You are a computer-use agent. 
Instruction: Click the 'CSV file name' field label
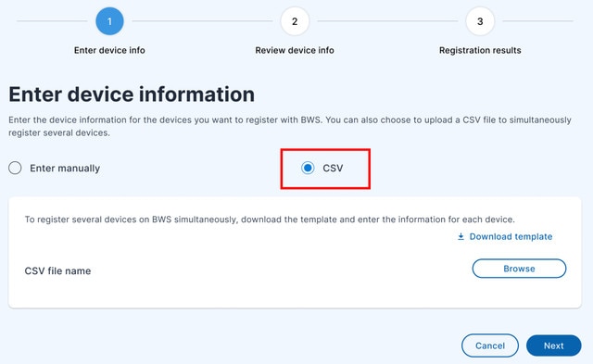57,271
